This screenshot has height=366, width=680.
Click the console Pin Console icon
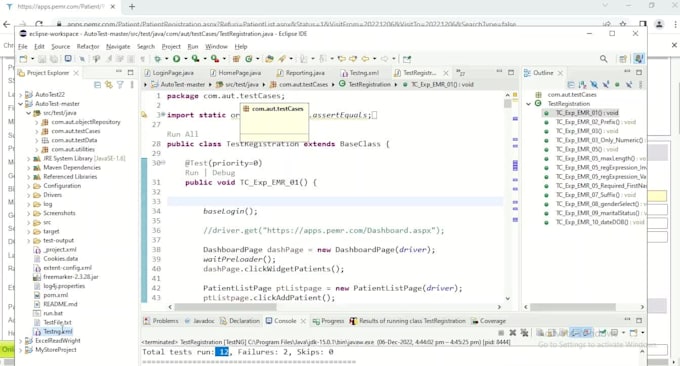click(602, 333)
